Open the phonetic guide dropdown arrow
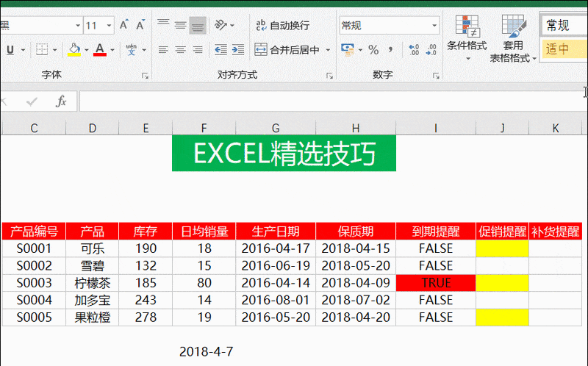The height and width of the screenshot is (366, 588). point(144,49)
